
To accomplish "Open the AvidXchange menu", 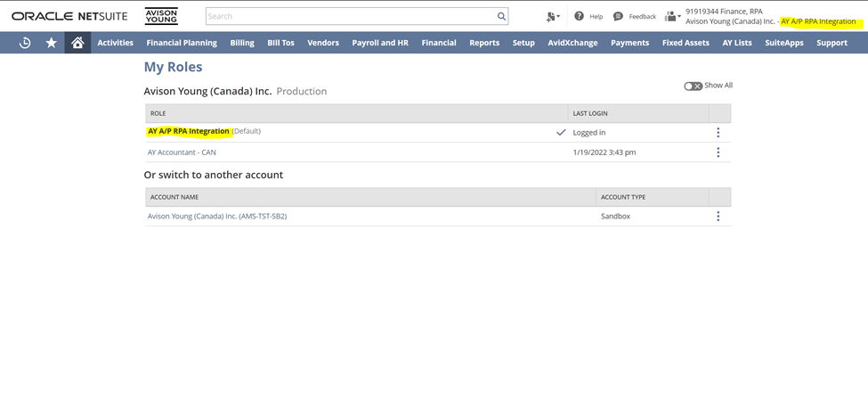I will click(572, 43).
